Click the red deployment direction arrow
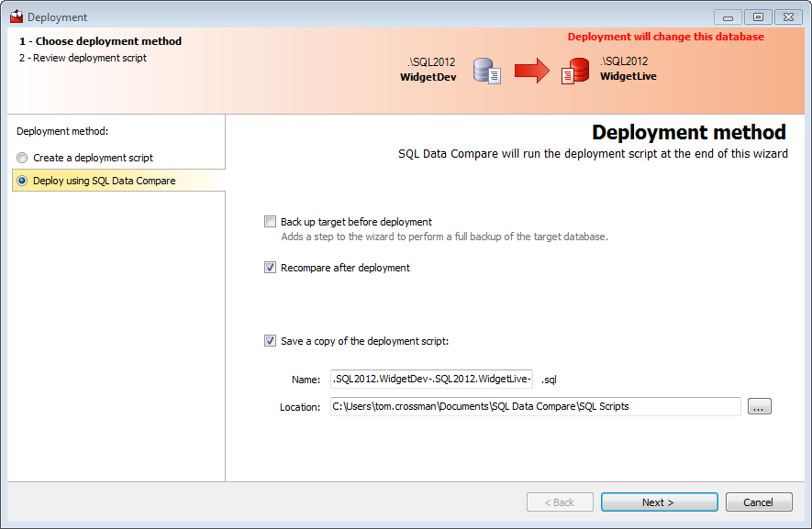 530,71
